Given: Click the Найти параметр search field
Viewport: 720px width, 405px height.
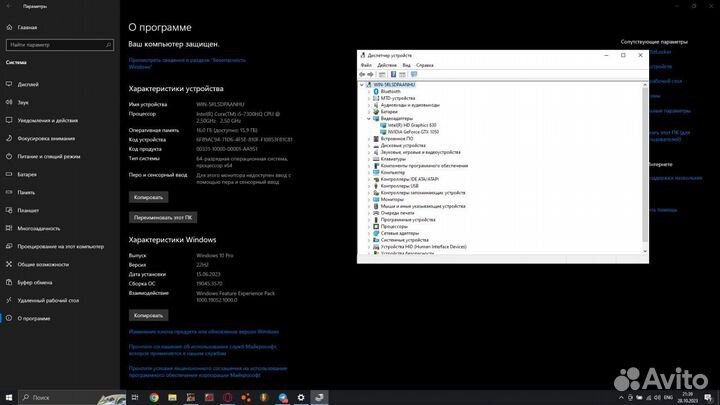Looking at the screenshot, I should pyautogui.click(x=60, y=45).
